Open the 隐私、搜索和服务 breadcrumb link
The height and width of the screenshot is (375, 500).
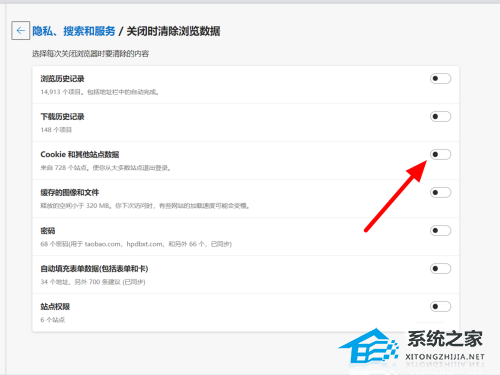point(74,31)
